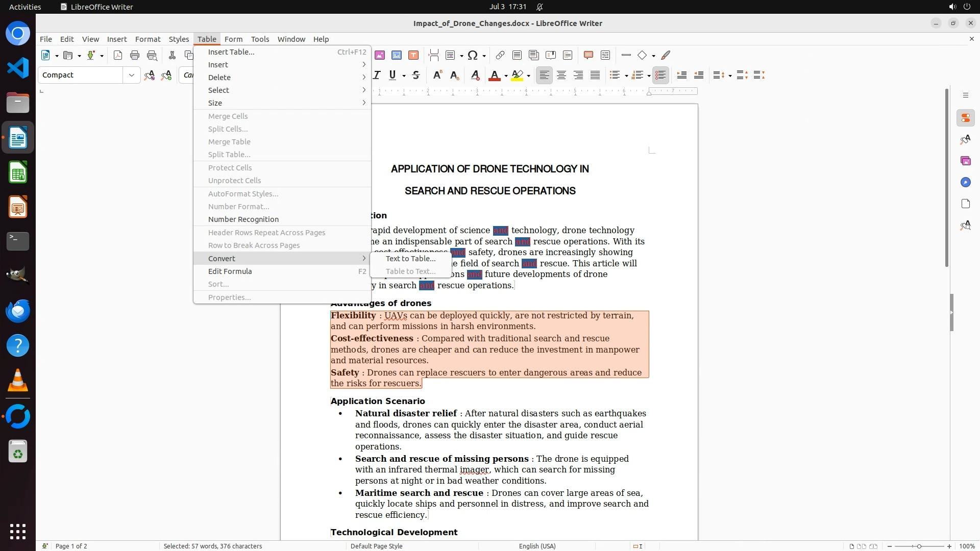The height and width of the screenshot is (551, 980).
Task: Toggle Strikethrough text formatting
Action: [416, 76]
